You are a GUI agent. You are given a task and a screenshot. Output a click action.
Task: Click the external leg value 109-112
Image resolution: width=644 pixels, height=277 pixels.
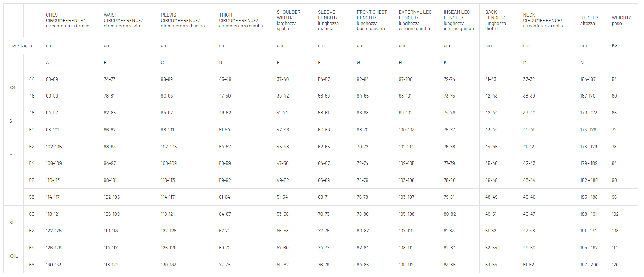[406, 265]
